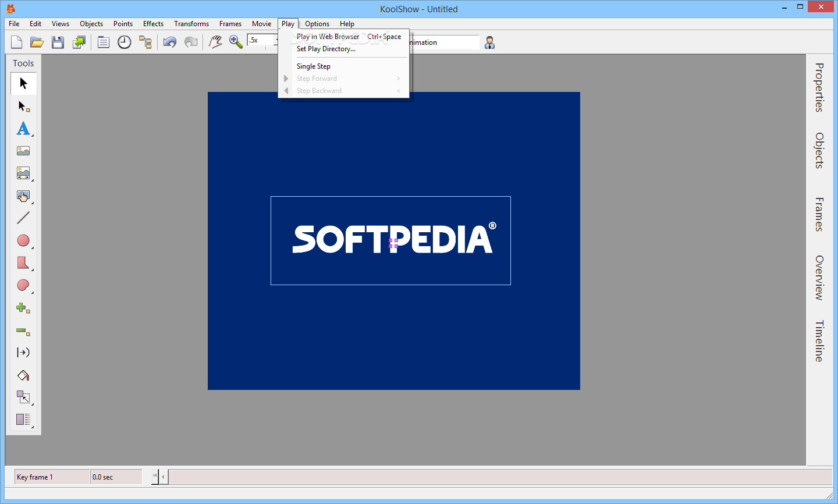
Task: Select the arrow selection tool
Action: 23,83
